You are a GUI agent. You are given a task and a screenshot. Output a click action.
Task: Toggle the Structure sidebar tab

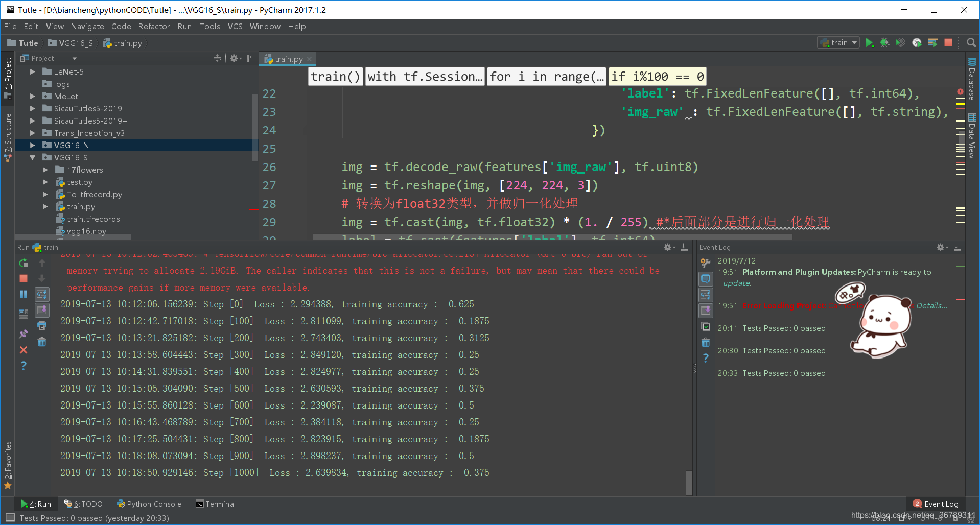(x=8, y=137)
